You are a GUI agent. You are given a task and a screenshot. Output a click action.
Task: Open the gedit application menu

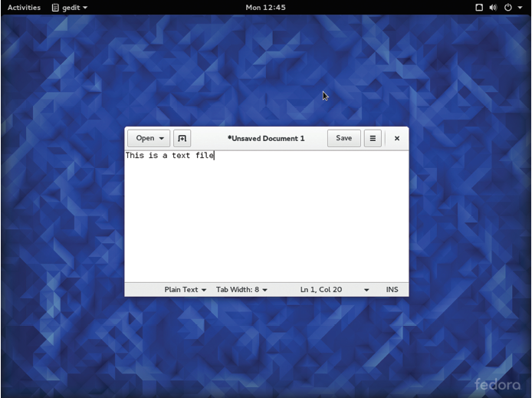click(70, 8)
